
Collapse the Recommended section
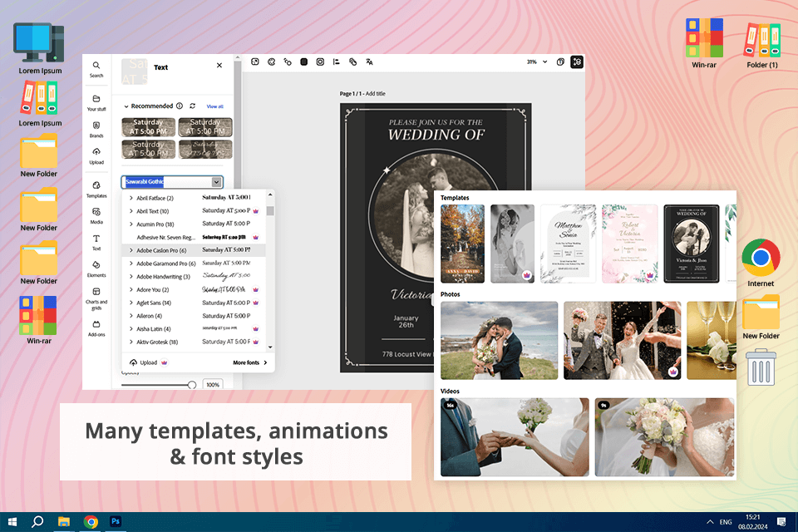click(x=126, y=106)
